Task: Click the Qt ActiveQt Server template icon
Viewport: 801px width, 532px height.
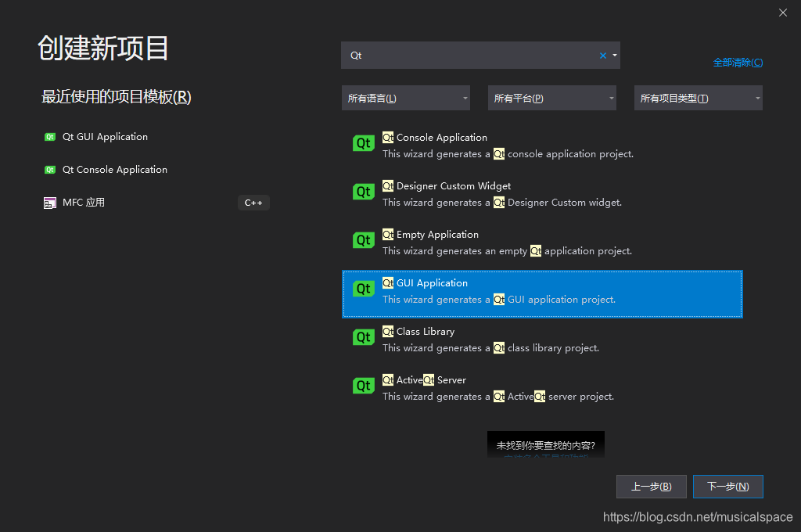Action: click(x=363, y=386)
